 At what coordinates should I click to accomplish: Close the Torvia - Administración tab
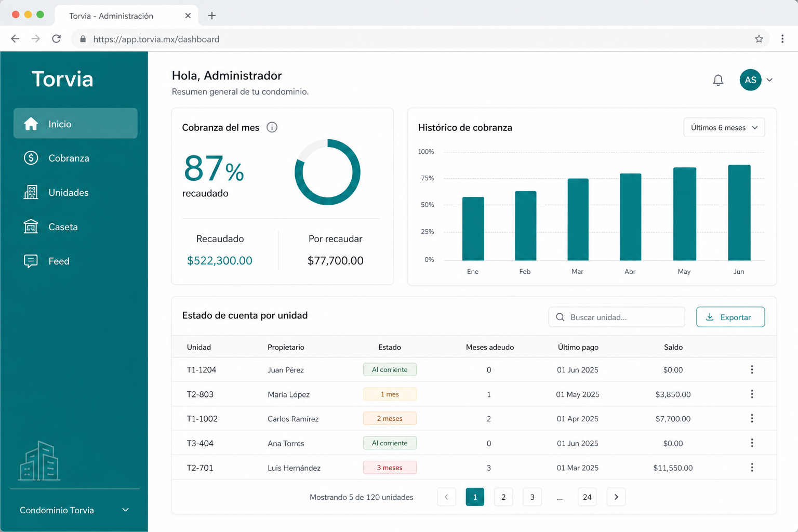pos(188,16)
